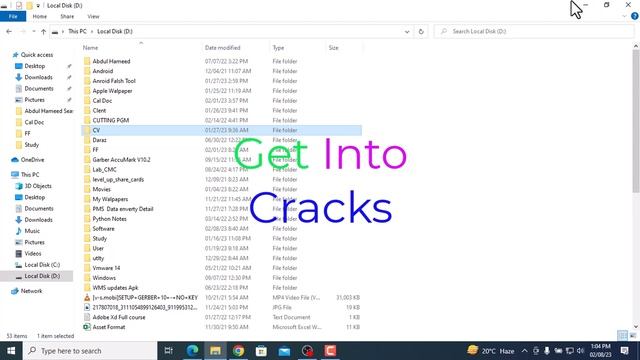Show hidden system tray icons chevron
The height and width of the screenshot is (360, 640).
click(x=524, y=351)
